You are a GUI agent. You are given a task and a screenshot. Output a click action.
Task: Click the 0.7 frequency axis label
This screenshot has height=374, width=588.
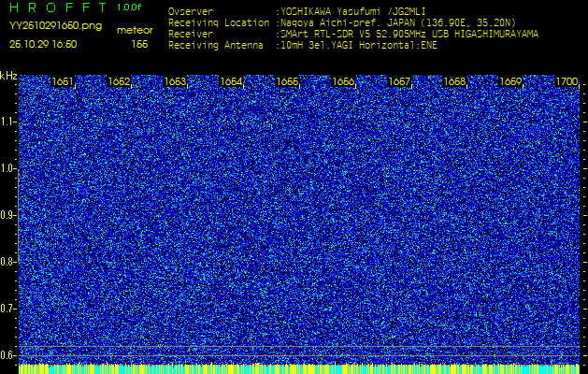pos(7,309)
